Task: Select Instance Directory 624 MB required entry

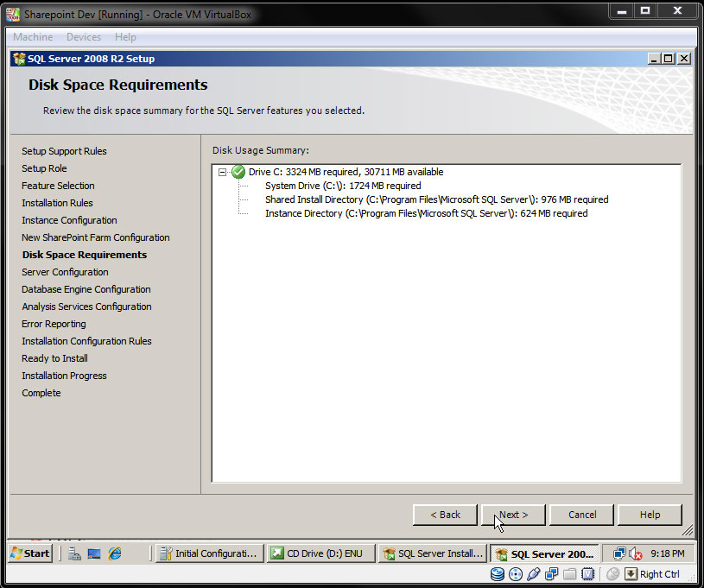Action: [427, 213]
